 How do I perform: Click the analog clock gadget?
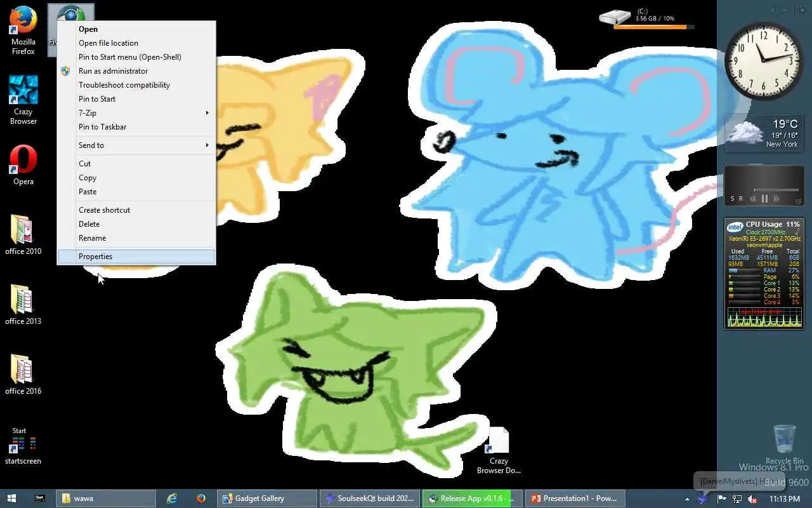tap(764, 61)
